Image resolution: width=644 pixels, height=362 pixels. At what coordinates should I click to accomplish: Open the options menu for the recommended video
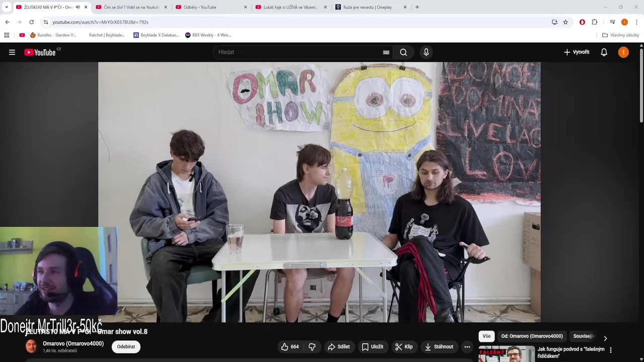coord(611,350)
